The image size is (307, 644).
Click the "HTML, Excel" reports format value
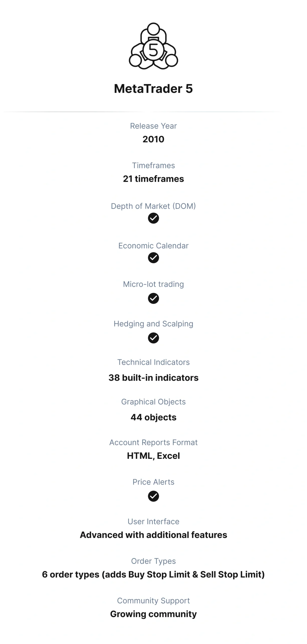point(153,456)
